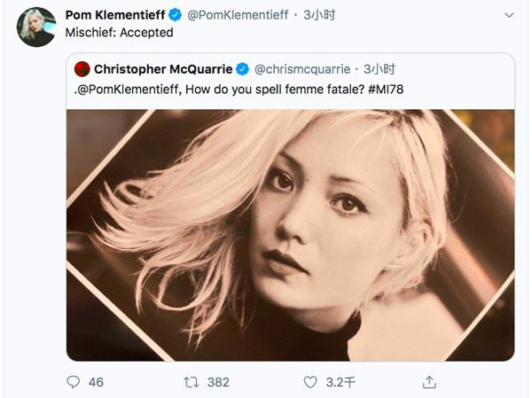Click the retweet arrows icon
Image resolution: width=532 pixels, height=398 pixels.
click(191, 382)
